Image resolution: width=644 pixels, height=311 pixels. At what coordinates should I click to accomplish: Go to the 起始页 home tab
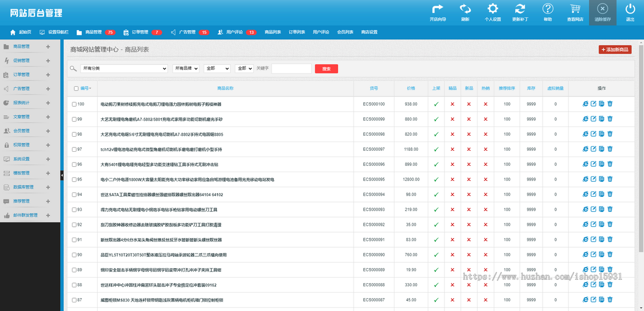[x=21, y=32]
